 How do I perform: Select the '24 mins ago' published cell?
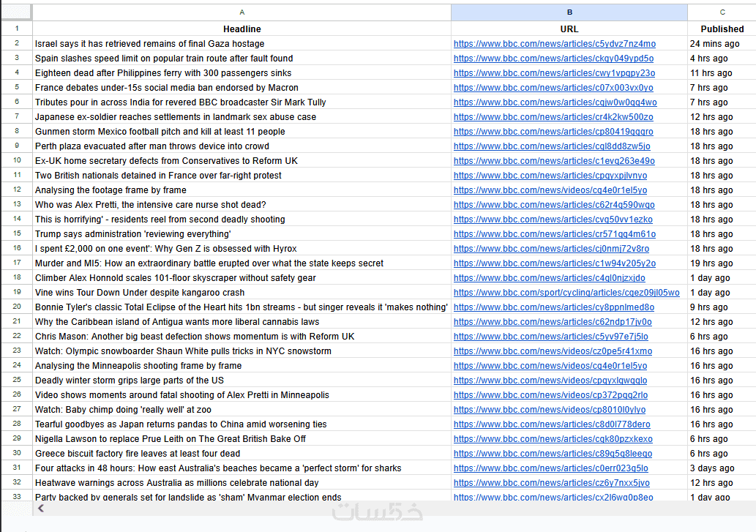pyautogui.click(x=722, y=43)
